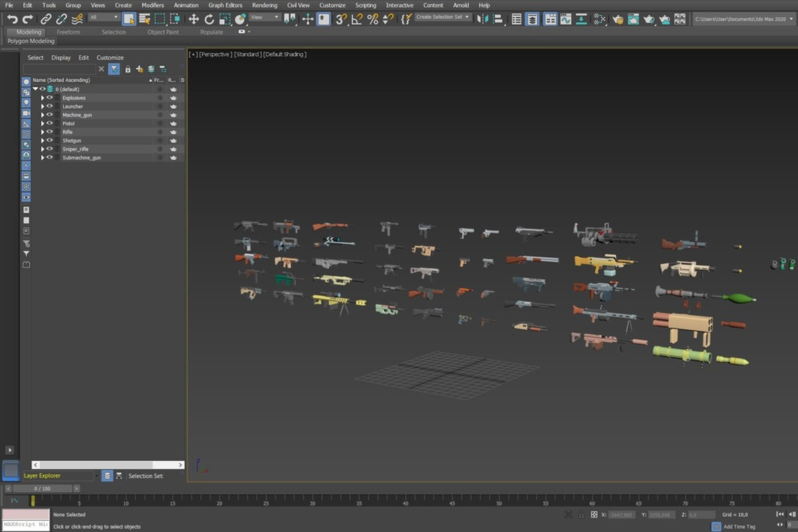Activate Bind to Space Warp tool

point(77,19)
